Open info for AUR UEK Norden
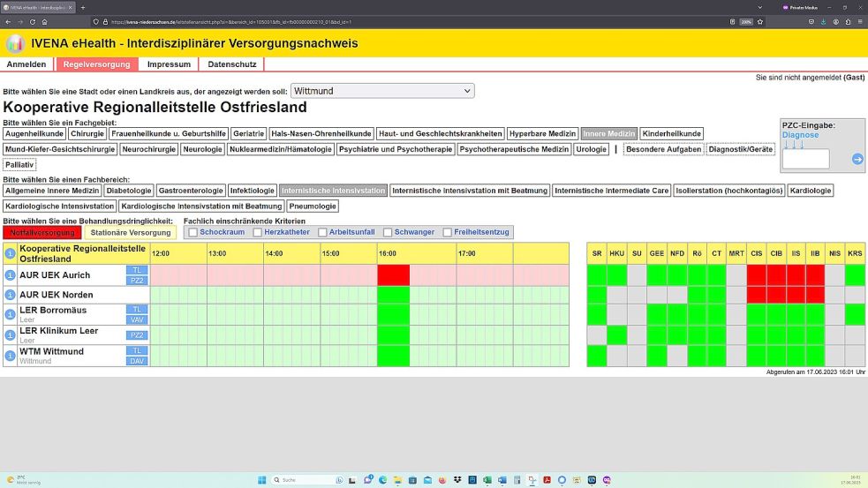 (x=10, y=295)
